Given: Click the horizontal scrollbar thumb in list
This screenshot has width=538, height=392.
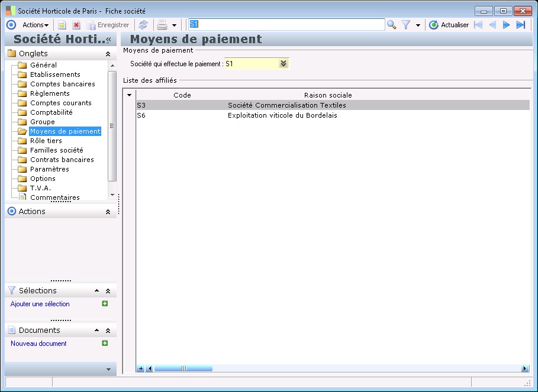Looking at the screenshot, I should [x=183, y=368].
